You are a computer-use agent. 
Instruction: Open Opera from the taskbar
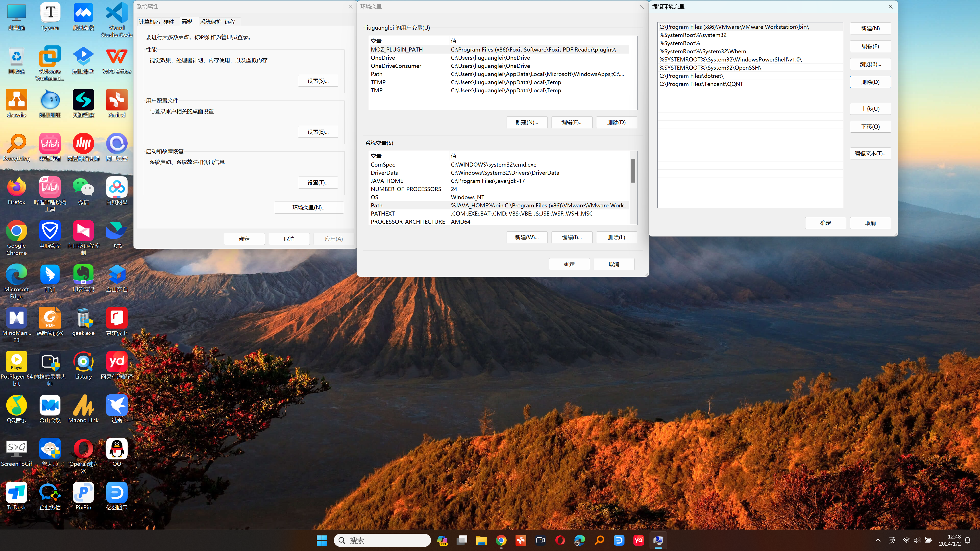click(560, 540)
